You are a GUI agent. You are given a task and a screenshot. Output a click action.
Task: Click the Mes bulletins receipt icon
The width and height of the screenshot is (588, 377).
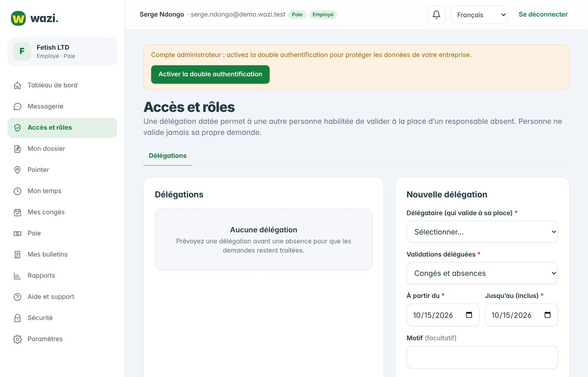[17, 255]
